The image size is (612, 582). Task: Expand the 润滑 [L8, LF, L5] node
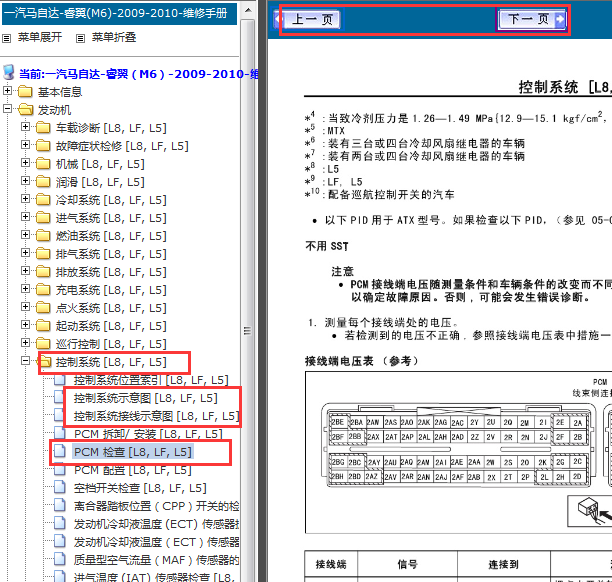(x=25, y=180)
